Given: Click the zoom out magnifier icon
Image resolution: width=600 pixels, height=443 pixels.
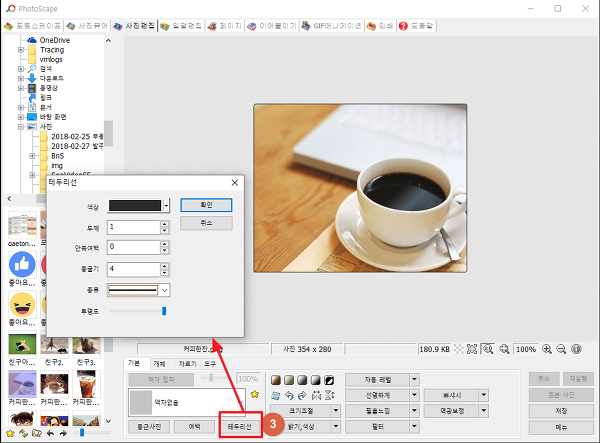Looking at the screenshot, I should tap(561, 349).
